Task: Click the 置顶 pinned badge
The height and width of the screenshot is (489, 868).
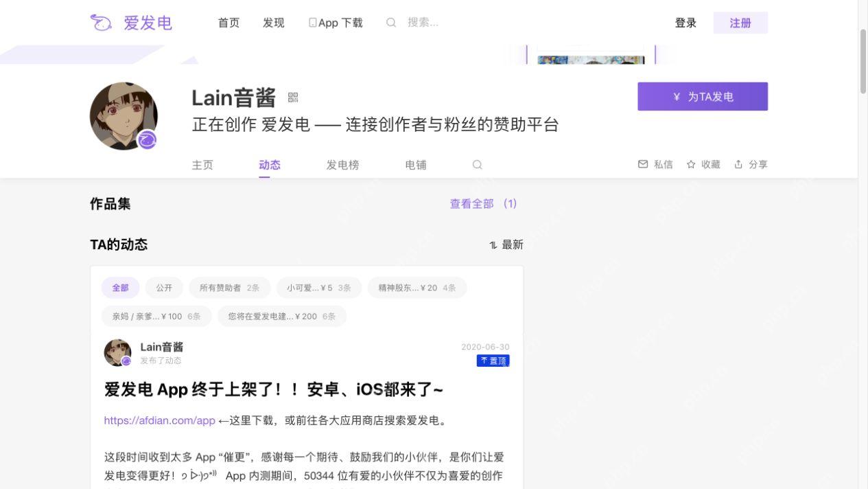Action: tap(493, 361)
